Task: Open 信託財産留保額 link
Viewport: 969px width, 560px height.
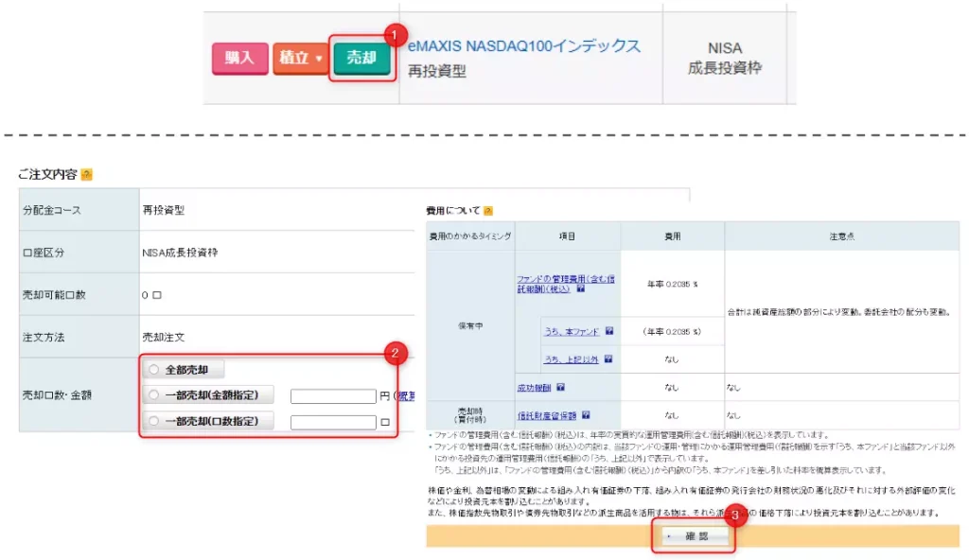Action: 547,416
